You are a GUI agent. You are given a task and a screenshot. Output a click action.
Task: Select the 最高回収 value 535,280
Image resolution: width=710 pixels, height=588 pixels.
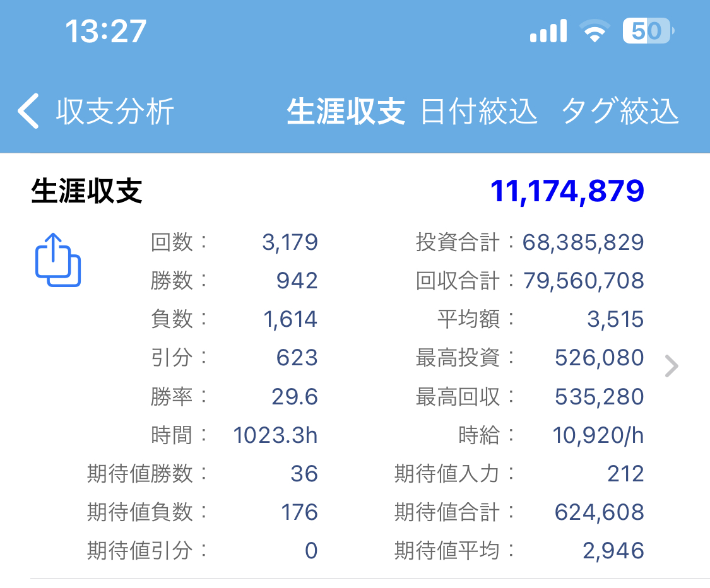point(600,397)
